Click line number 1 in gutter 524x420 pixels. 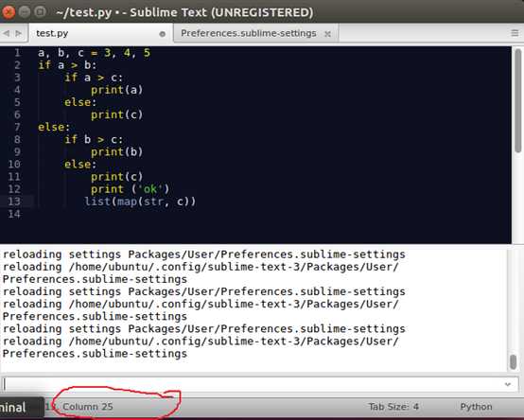pyautogui.click(x=17, y=53)
